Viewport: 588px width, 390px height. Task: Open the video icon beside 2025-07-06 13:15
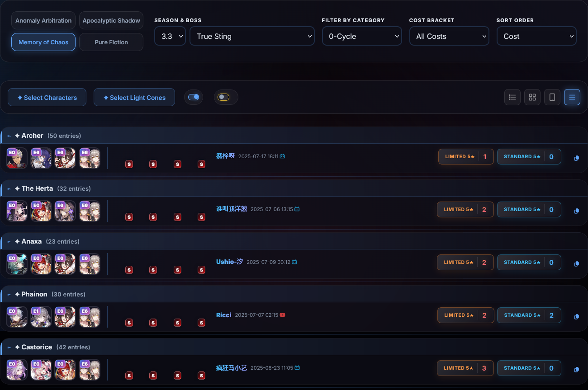297,209
